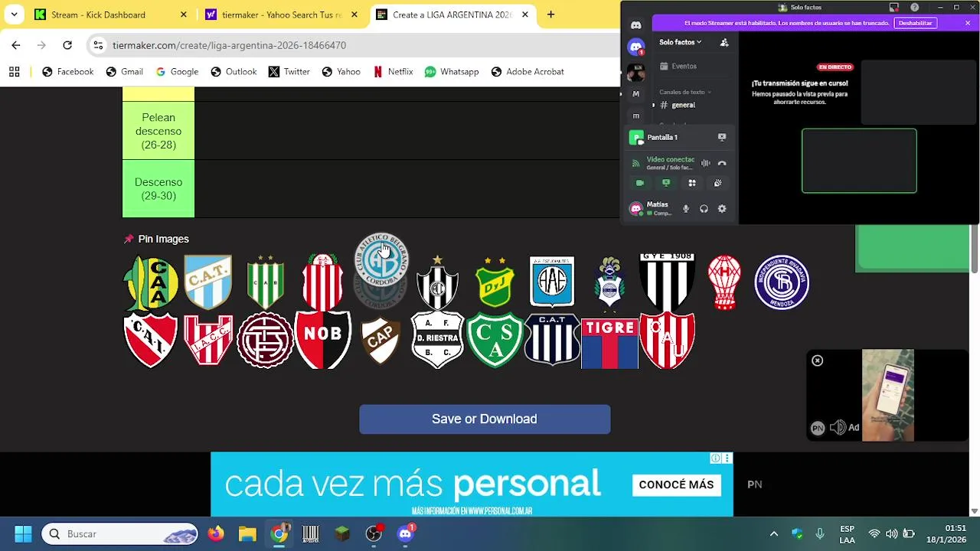Select the TIGRE blue-red badge
The image size is (980, 551).
click(609, 343)
